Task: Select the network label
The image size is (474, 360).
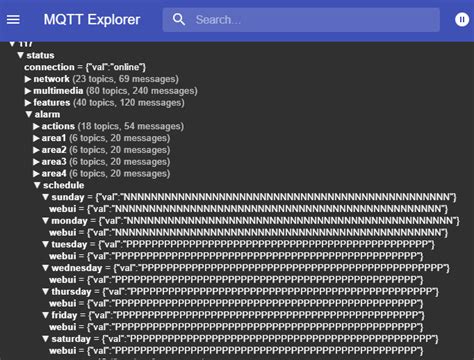Action: [x=51, y=79]
